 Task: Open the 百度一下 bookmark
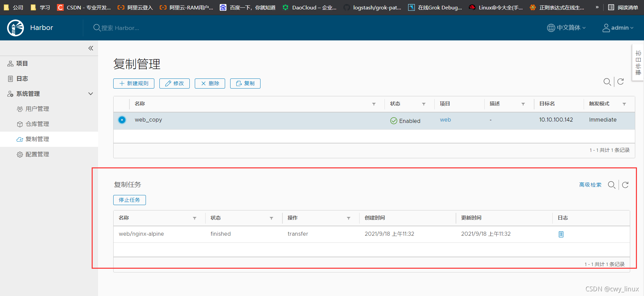(248, 7)
